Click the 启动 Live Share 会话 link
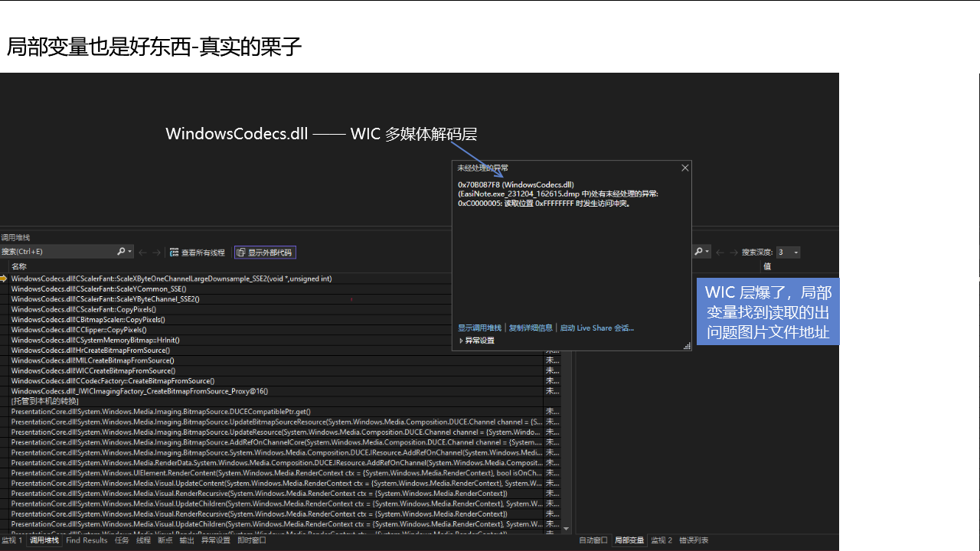Viewport: 980px width, 551px height. tap(596, 328)
